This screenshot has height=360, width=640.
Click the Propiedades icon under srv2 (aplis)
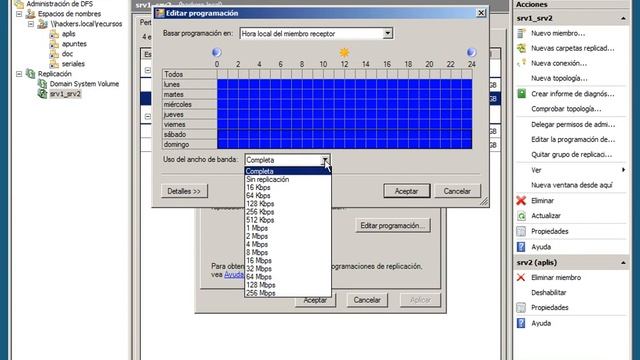click(521, 307)
